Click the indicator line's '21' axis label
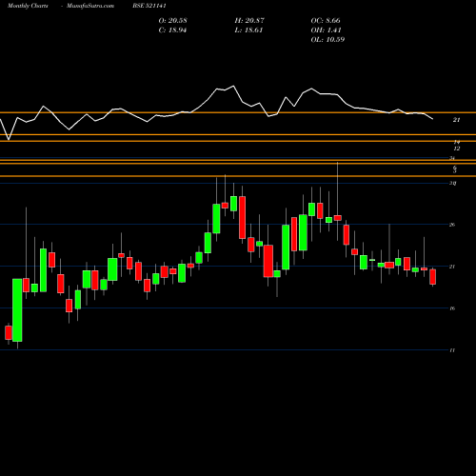 click(456, 120)
